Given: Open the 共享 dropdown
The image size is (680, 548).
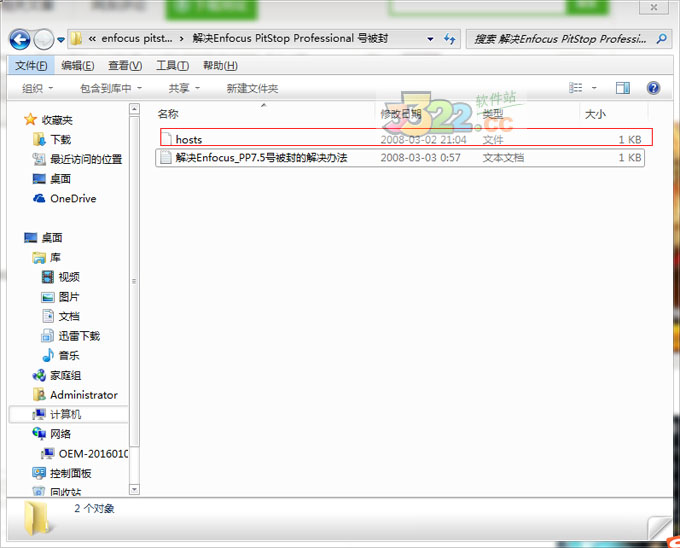Looking at the screenshot, I should pos(184,88).
